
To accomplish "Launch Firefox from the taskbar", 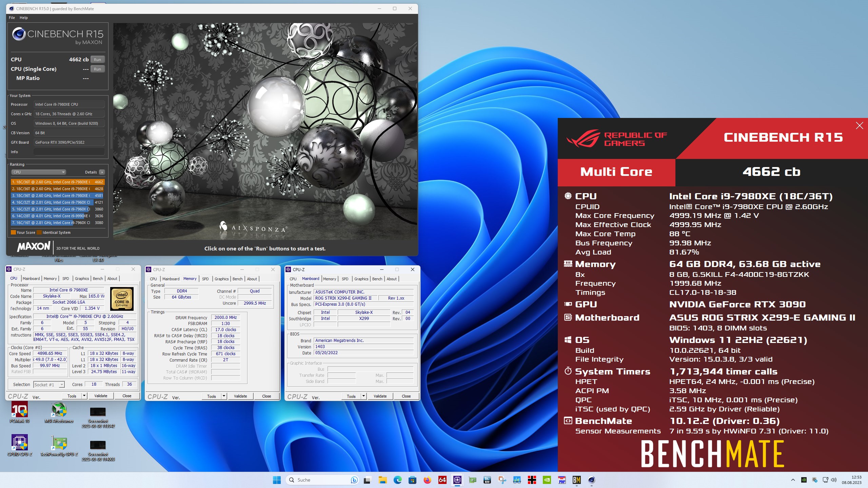I will tap(427, 480).
